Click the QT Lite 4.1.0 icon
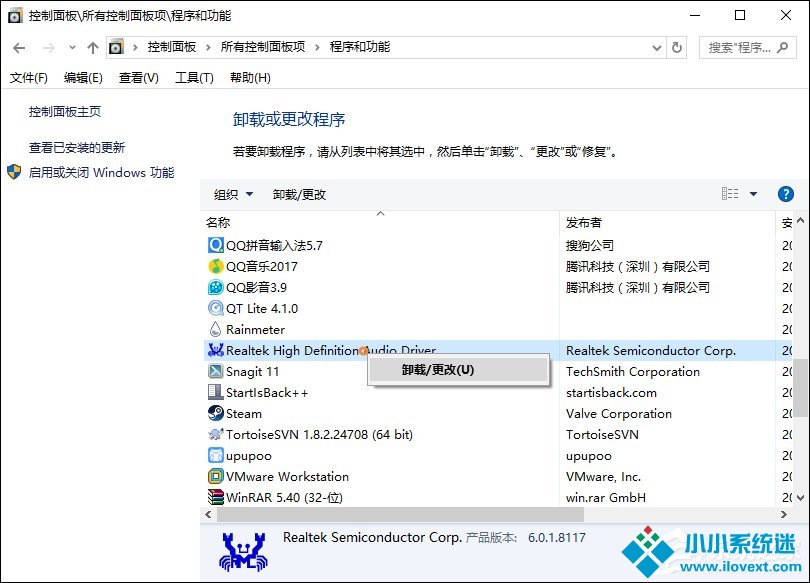Screen dimensions: 810x583 (x=215, y=308)
